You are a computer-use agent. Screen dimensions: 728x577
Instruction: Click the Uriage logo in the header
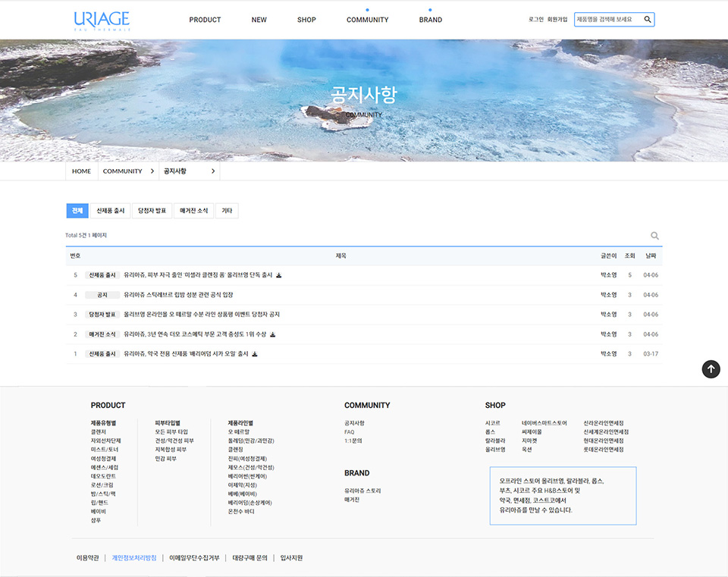click(102, 20)
